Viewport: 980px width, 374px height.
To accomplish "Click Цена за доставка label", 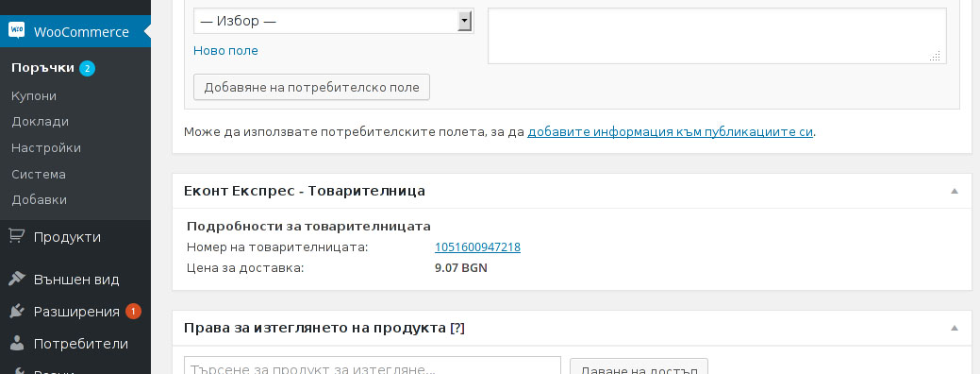I will point(245,268).
